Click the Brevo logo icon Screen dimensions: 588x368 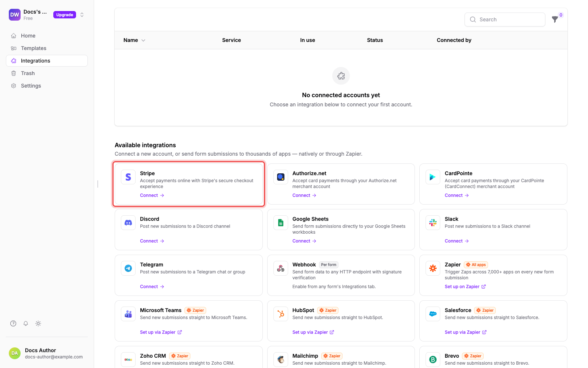(x=433, y=360)
